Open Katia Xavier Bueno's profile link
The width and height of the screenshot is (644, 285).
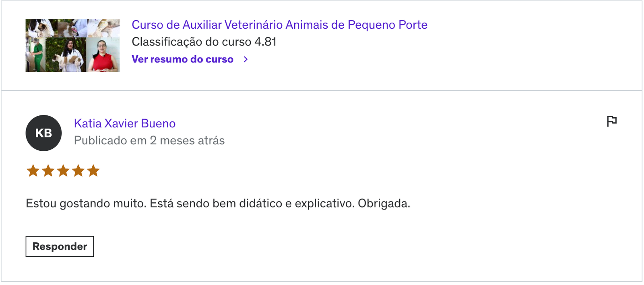pyautogui.click(x=125, y=123)
